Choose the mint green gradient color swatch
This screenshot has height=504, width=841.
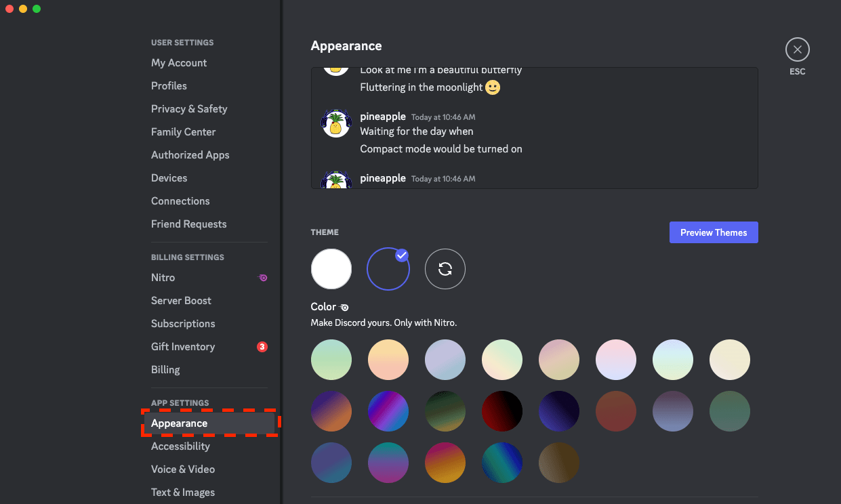[331, 360]
